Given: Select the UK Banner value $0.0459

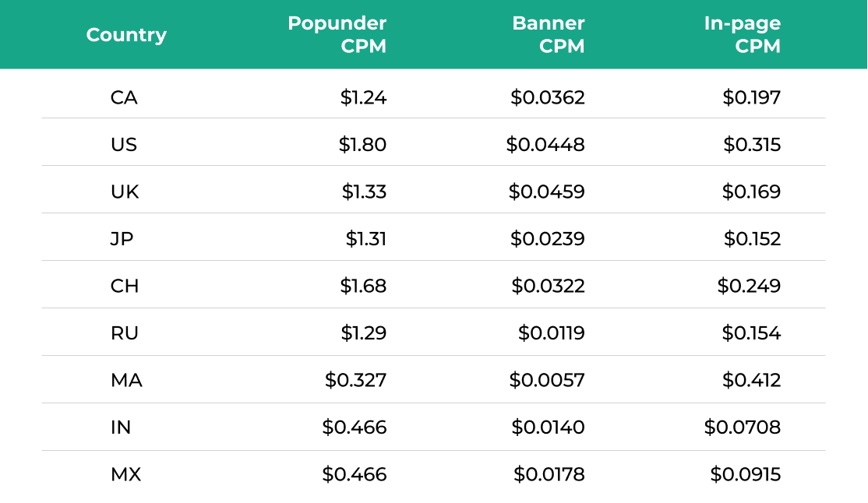Looking at the screenshot, I should point(546,192).
